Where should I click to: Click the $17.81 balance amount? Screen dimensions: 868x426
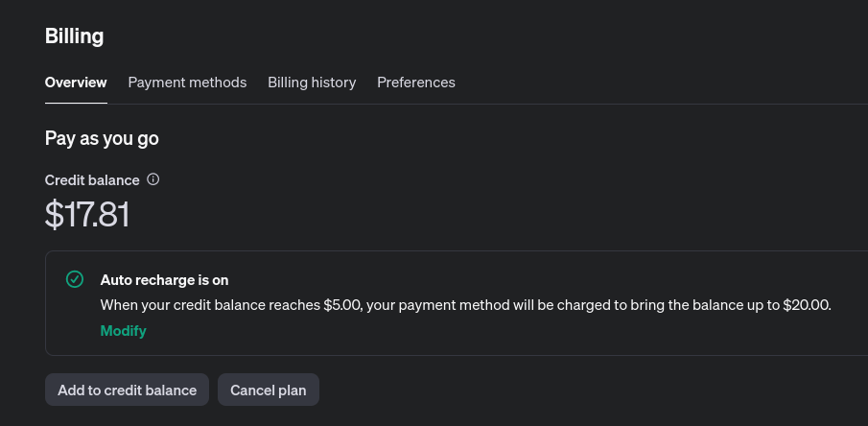[x=87, y=214]
